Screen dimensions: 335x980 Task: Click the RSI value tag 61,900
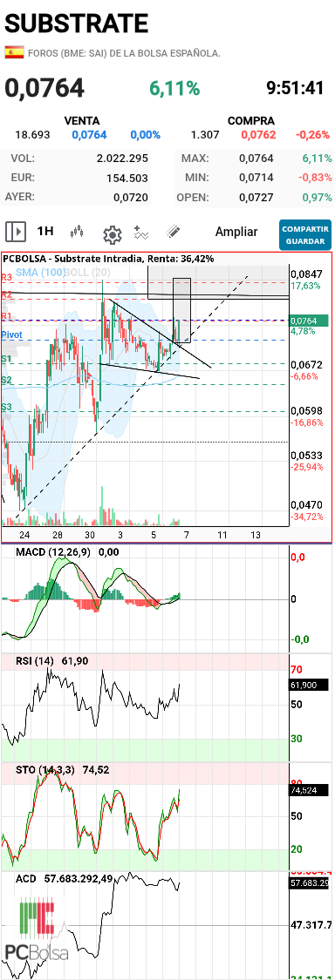click(307, 686)
